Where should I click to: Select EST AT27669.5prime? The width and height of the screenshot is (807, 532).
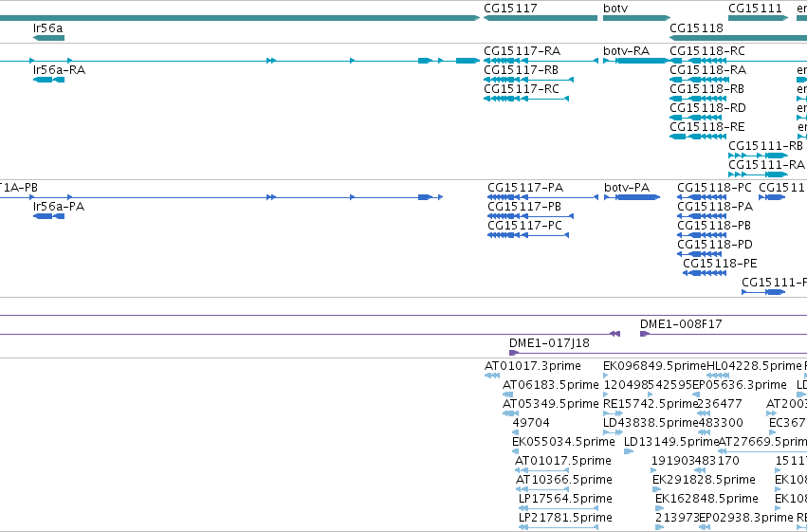pos(762,442)
